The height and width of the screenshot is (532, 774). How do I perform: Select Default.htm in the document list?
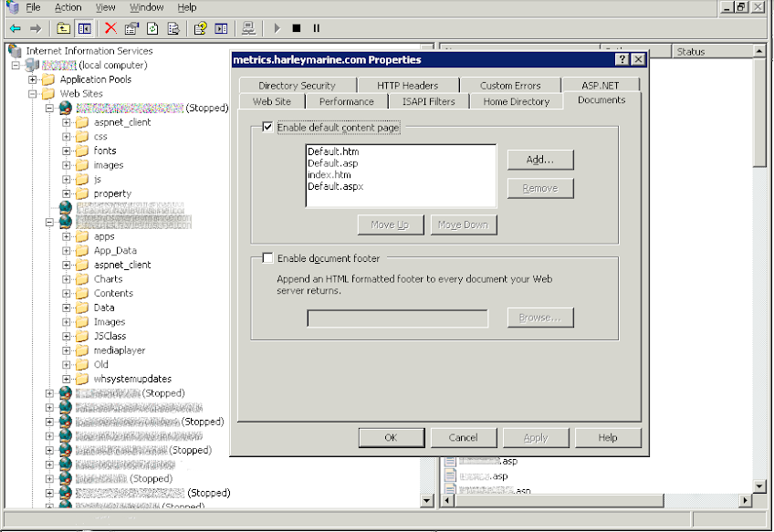(333, 151)
